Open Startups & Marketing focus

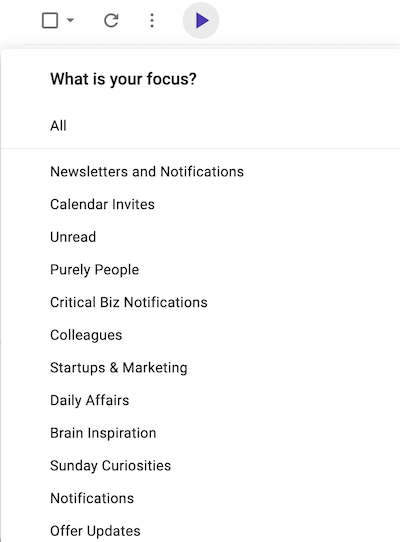[201, 368]
